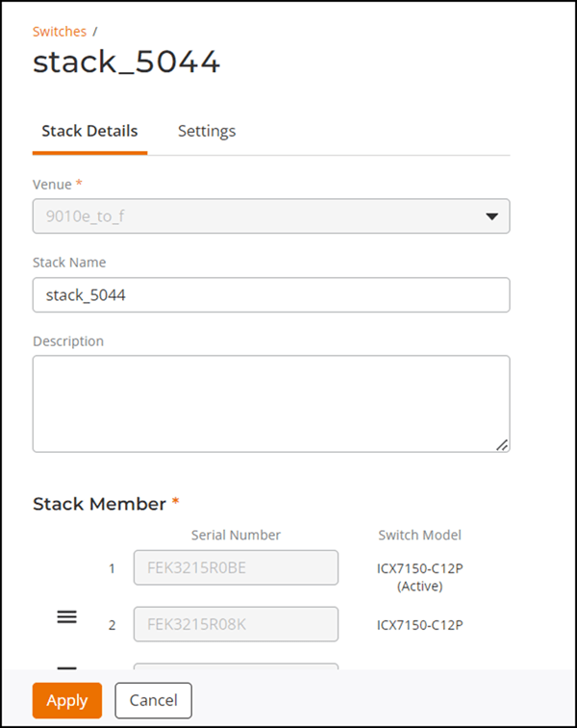Viewport: 577px width, 728px height.
Task: Click member number 2
Action: coord(112,625)
